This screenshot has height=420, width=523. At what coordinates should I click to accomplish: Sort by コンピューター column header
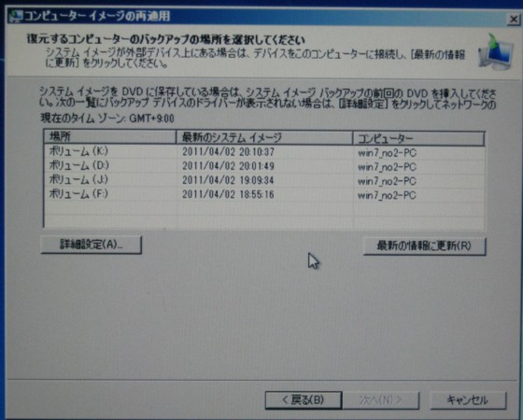click(x=418, y=138)
